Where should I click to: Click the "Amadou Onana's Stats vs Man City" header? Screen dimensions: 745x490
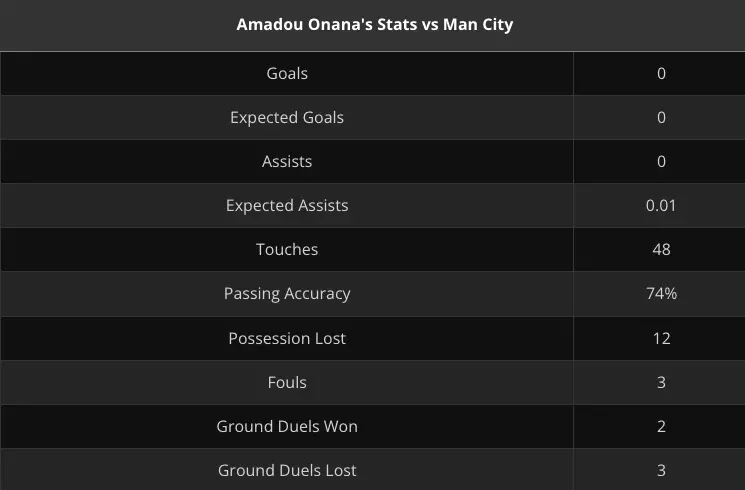pyautogui.click(x=374, y=24)
